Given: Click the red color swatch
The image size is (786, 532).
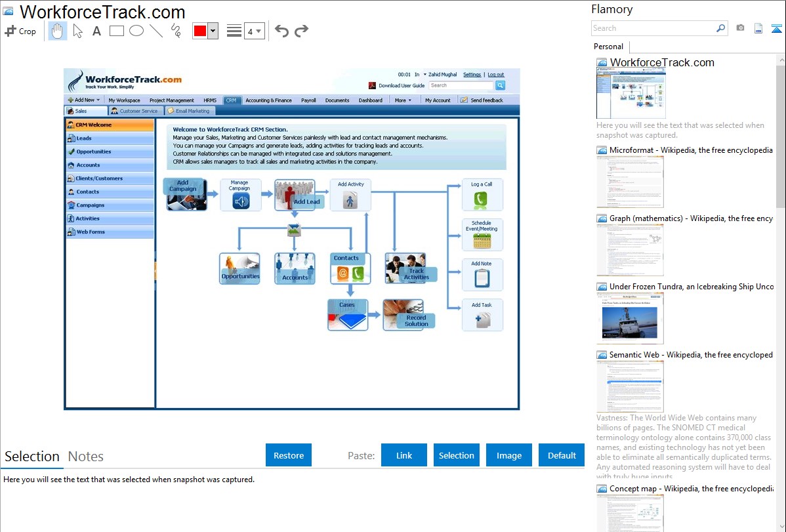Looking at the screenshot, I should click(200, 31).
